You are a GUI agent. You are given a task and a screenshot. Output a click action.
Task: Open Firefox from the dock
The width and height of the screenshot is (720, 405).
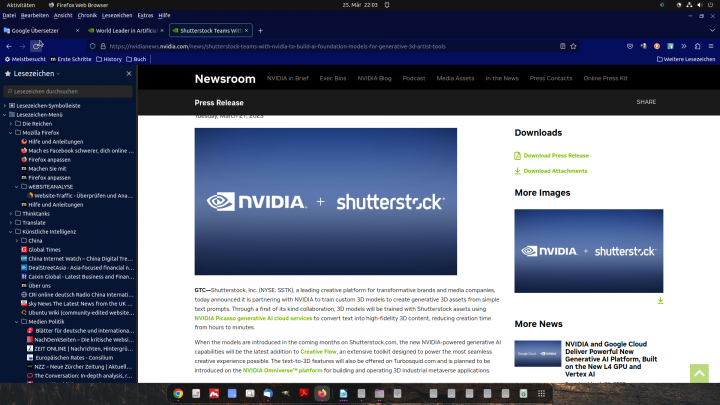tap(322, 394)
